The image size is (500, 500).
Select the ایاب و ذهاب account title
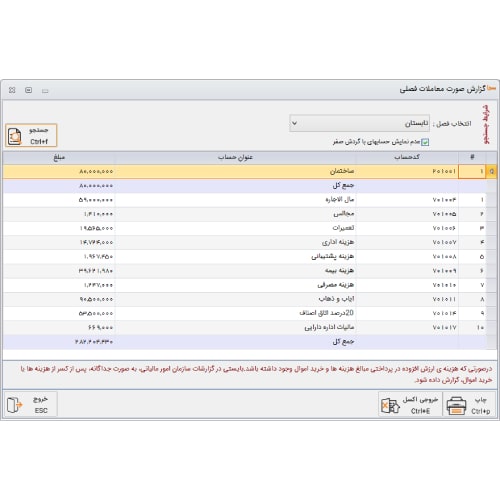336,299
